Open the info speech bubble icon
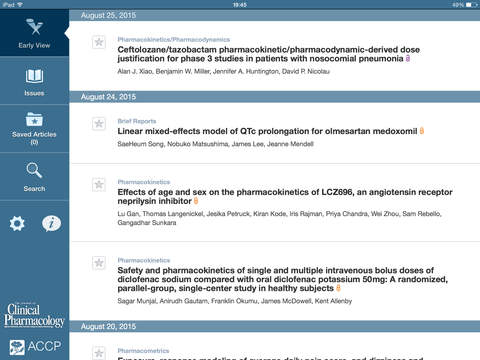 (51, 223)
